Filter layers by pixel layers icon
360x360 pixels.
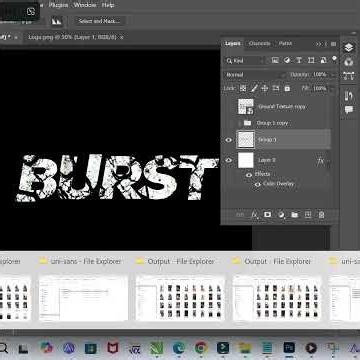[x=275, y=60]
